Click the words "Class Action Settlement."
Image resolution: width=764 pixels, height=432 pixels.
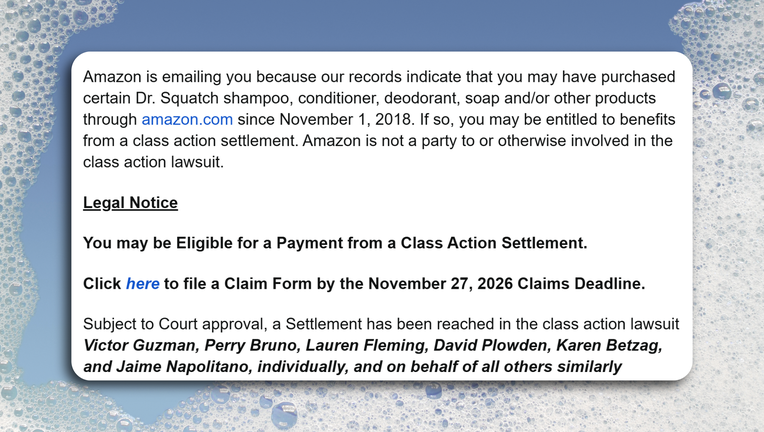pos(494,243)
